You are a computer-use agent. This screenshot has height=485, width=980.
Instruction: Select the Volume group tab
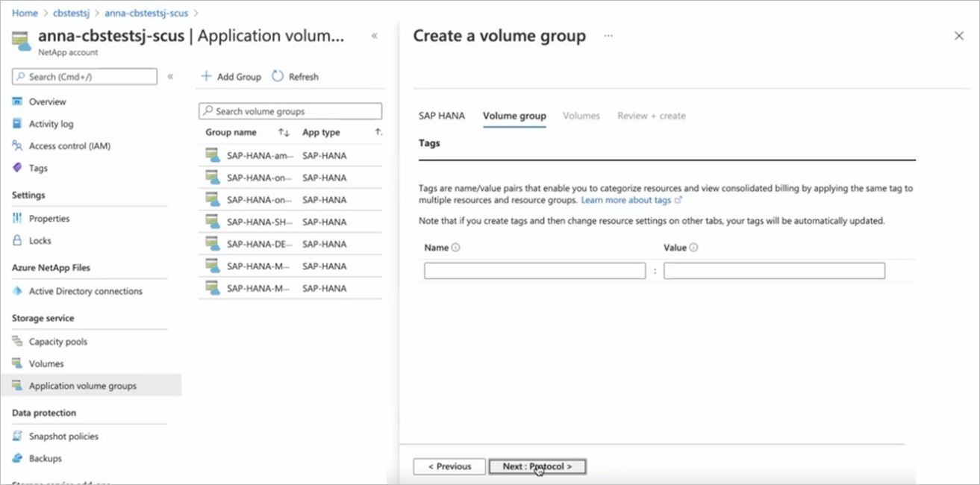point(514,116)
